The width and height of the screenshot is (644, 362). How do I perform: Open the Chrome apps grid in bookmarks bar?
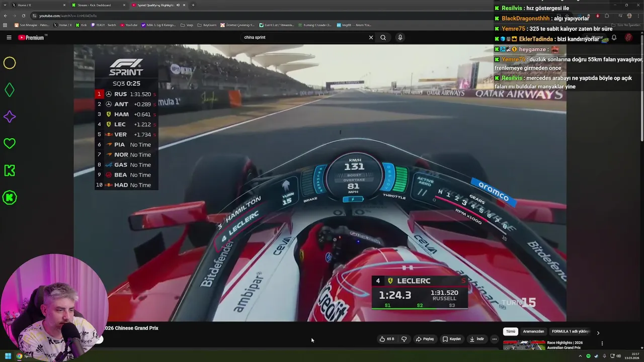coord(5,25)
